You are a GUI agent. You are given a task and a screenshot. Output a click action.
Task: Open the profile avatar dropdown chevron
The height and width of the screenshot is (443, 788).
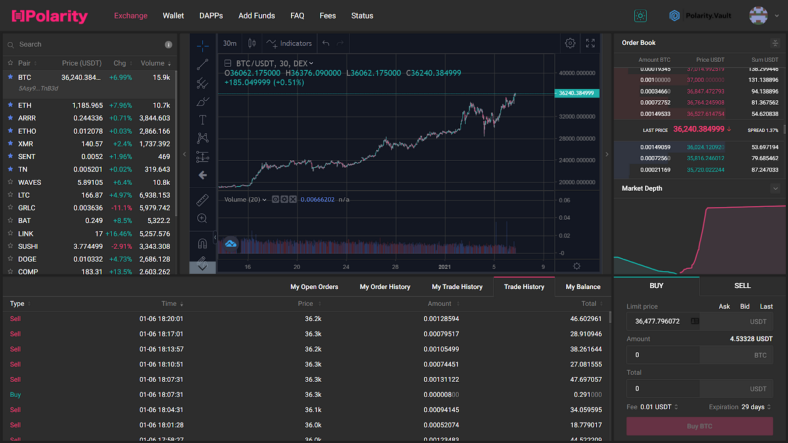pos(777,16)
